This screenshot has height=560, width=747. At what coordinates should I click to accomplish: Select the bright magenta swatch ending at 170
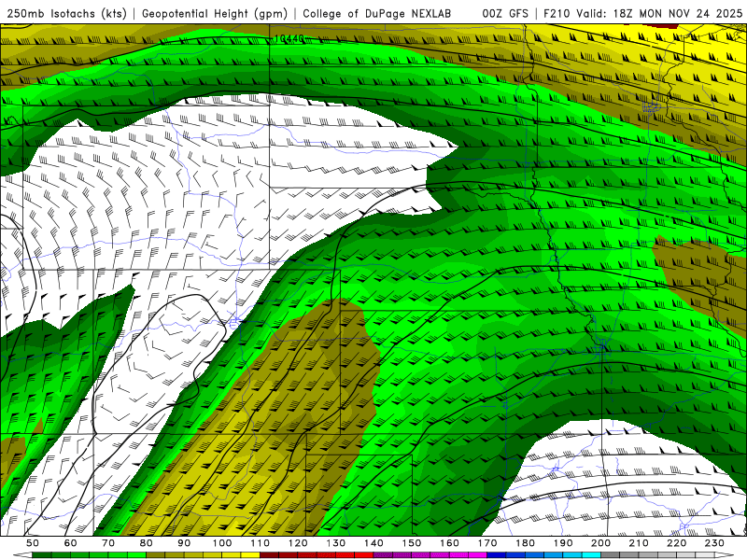coord(478,555)
